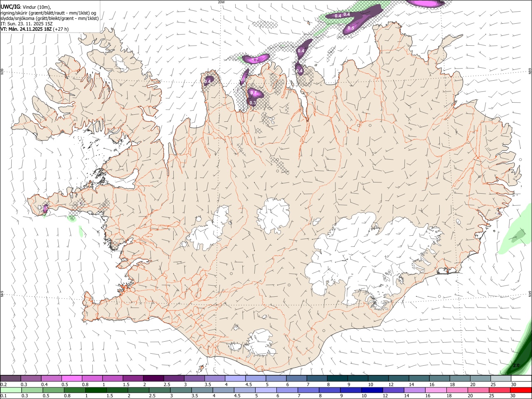Screen dimensions: 532x399
Task: Click the 2.0 rainfall value on the map
Action: pyautogui.click(x=516, y=365)
